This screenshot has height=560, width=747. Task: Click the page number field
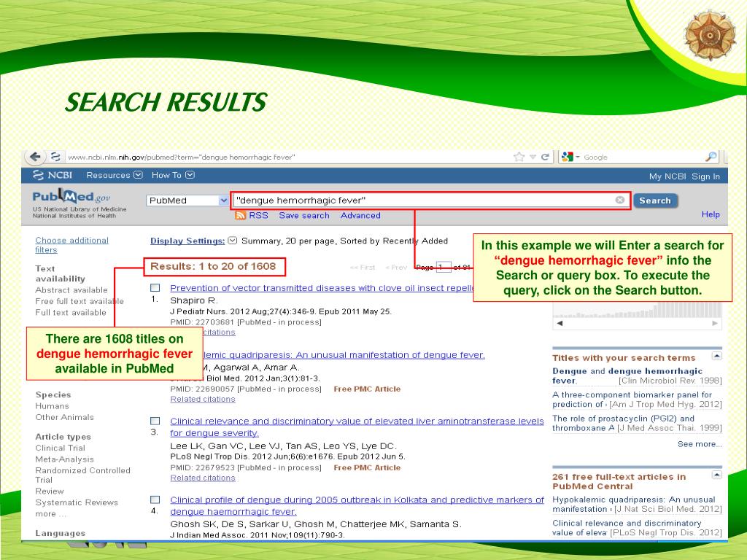point(444,267)
